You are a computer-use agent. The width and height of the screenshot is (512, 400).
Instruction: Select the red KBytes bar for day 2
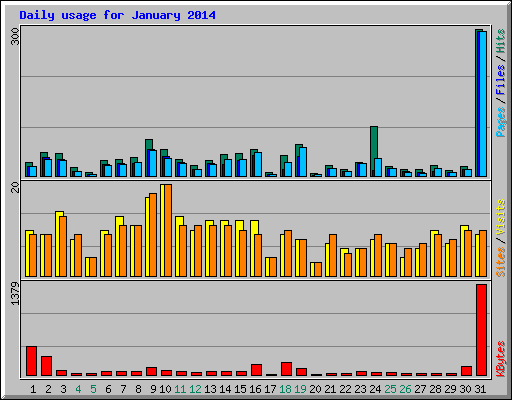coord(46,366)
